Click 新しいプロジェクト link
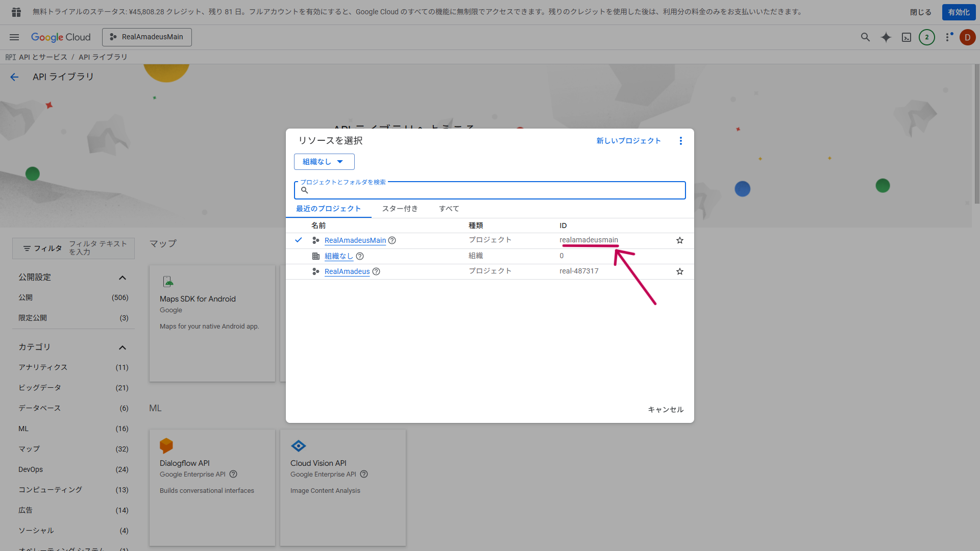 pos(628,141)
